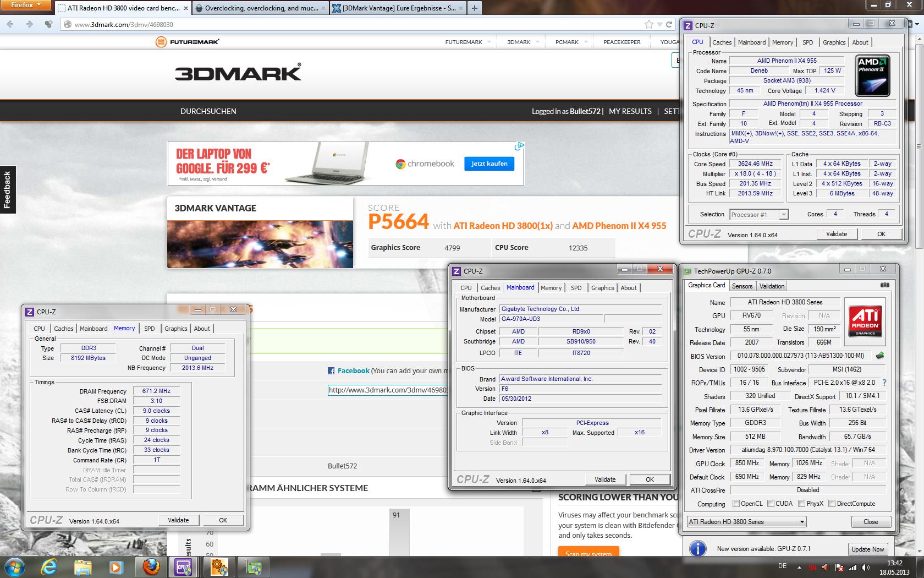Viewport: 924px width, 578px height.
Task: Open MY RESULTS link
Action: [x=630, y=111]
